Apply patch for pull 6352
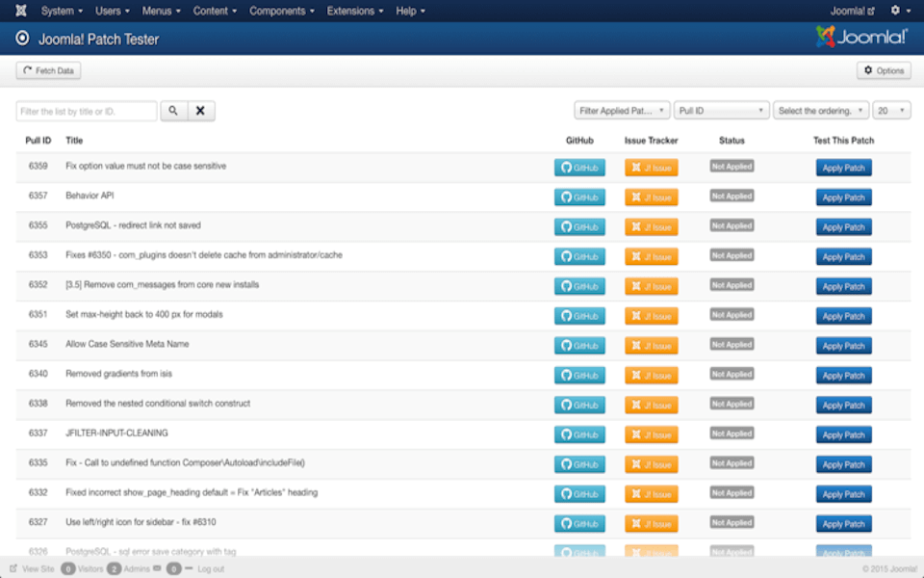 (843, 286)
